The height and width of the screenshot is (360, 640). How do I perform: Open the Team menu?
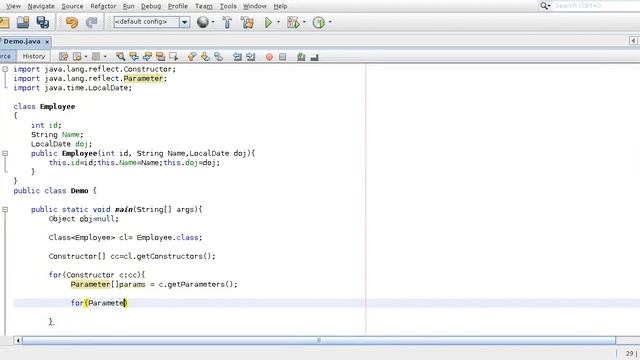pos(204,6)
